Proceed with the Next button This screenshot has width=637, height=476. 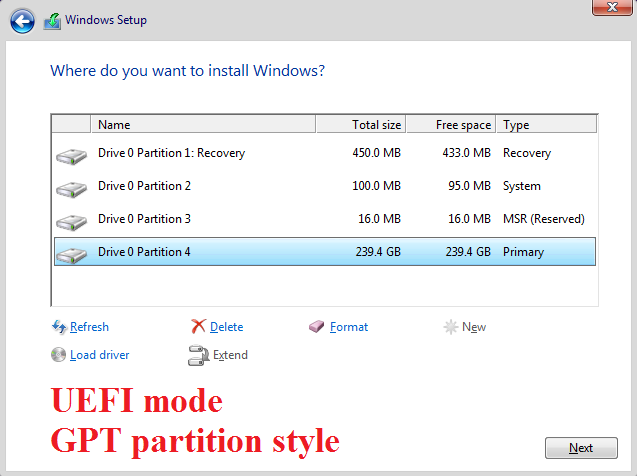point(581,448)
